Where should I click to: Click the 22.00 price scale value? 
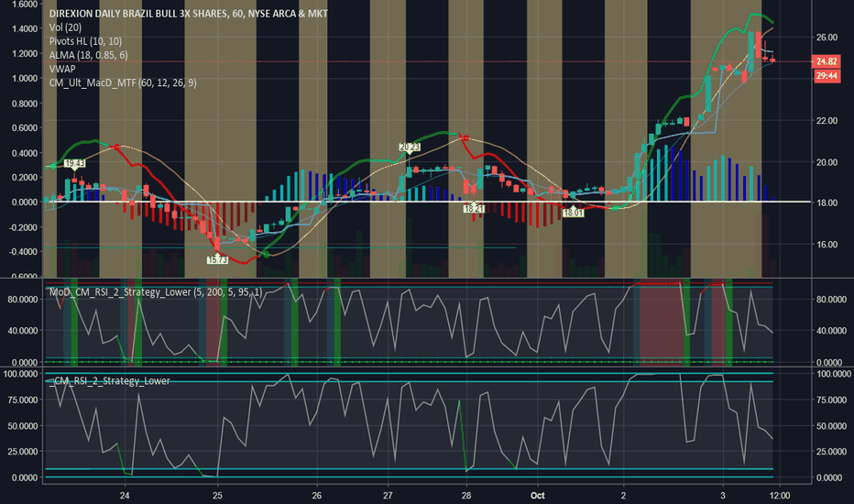[x=827, y=120]
